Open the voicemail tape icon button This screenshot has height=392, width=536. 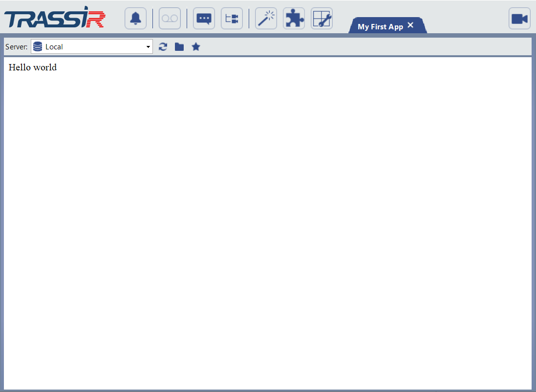[170, 19]
